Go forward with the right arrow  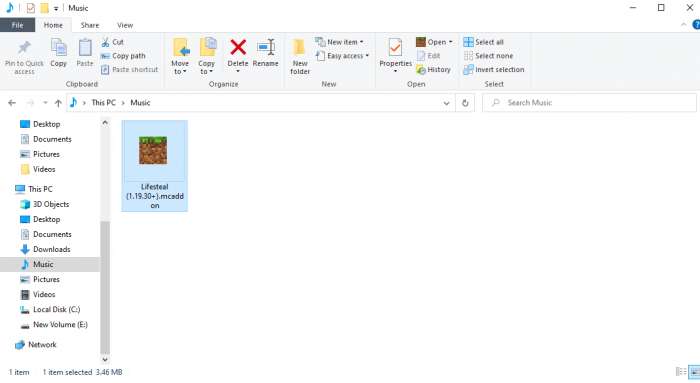(30, 103)
